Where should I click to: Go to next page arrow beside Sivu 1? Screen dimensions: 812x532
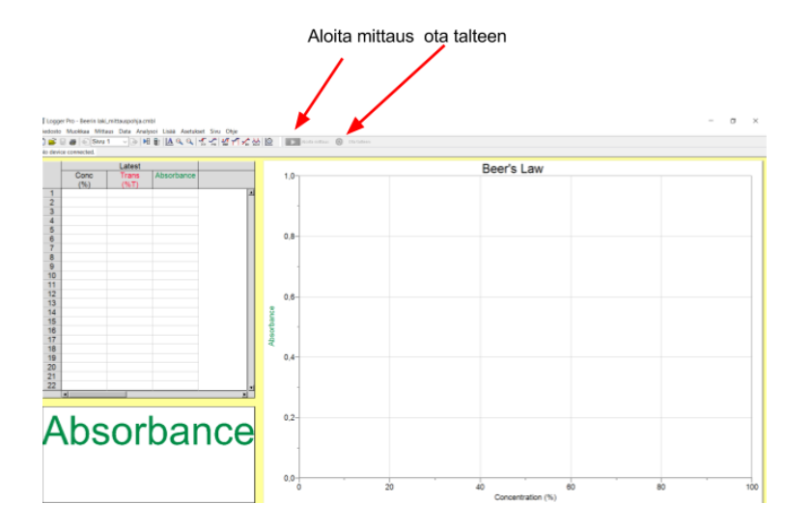(134, 142)
